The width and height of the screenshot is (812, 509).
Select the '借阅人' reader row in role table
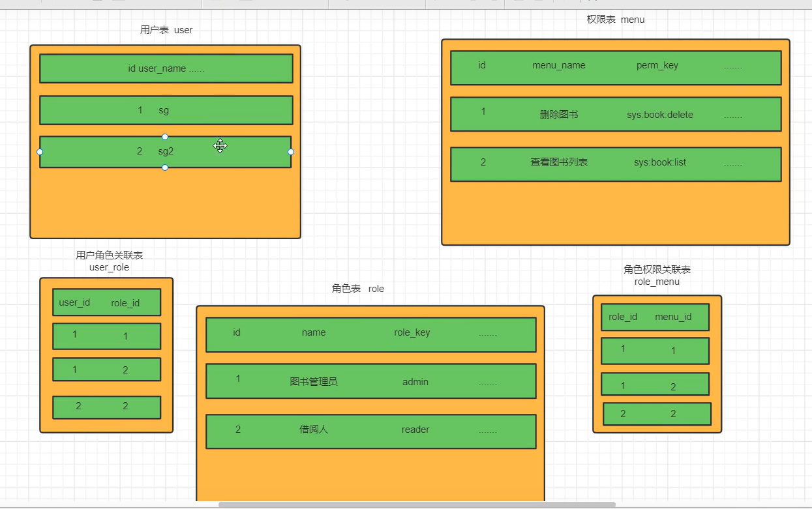[370, 431]
